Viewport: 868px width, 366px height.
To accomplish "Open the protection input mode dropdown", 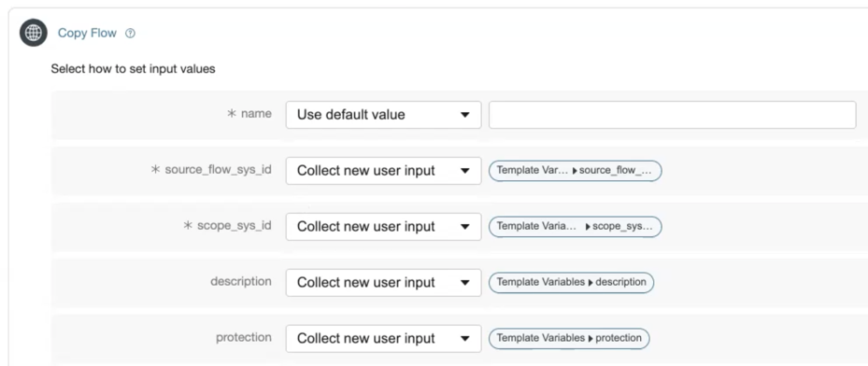I will click(x=383, y=338).
